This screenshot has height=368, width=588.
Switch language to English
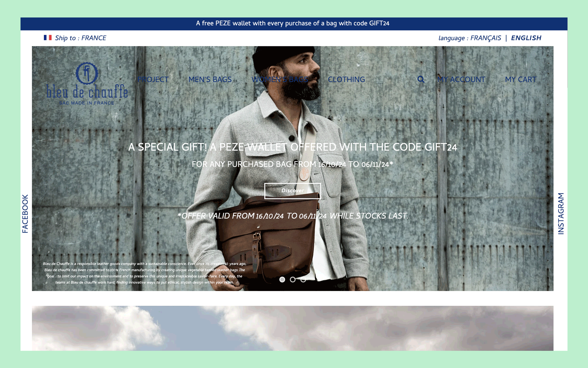pyautogui.click(x=526, y=38)
